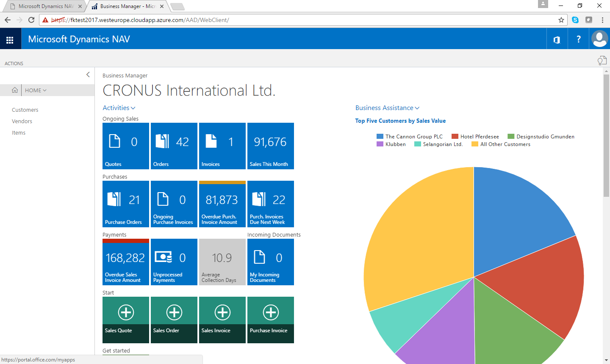Open Top Five Customers by Sales Value link
Viewport: 610px width, 364px height.
pyautogui.click(x=400, y=121)
